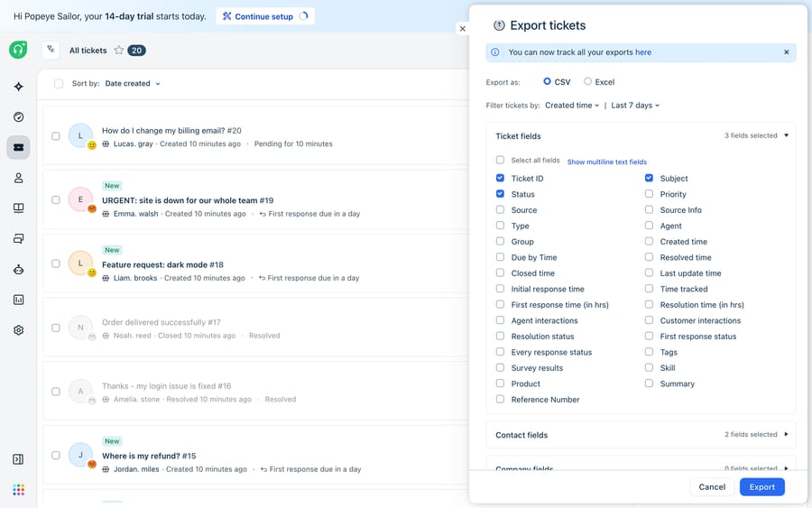Viewport: 812px width, 508px height.
Task: Open the Dashboard gauge icon in sidebar
Action: [19, 117]
